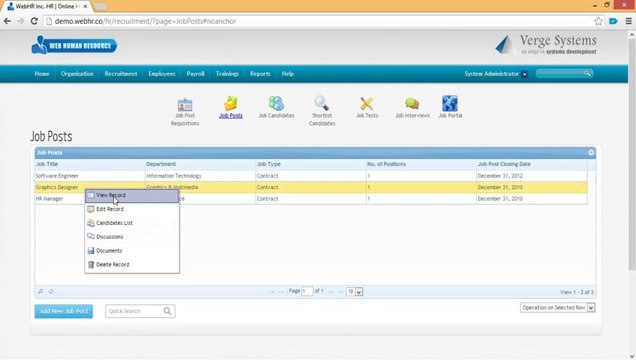This screenshot has height=360, width=636.
Task: Open the Reports menu
Action: 260,74
